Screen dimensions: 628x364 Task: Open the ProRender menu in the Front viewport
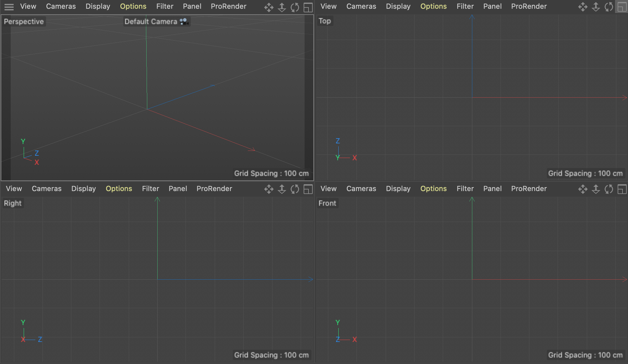(529, 189)
